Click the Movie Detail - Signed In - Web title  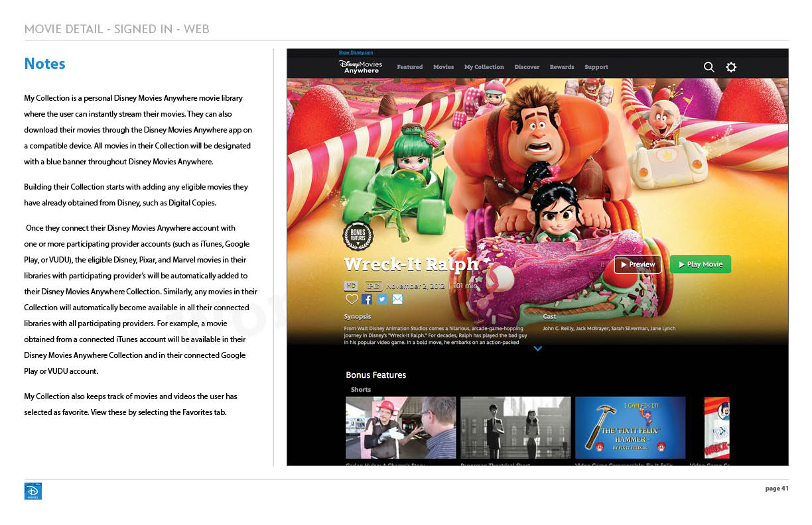(117, 29)
